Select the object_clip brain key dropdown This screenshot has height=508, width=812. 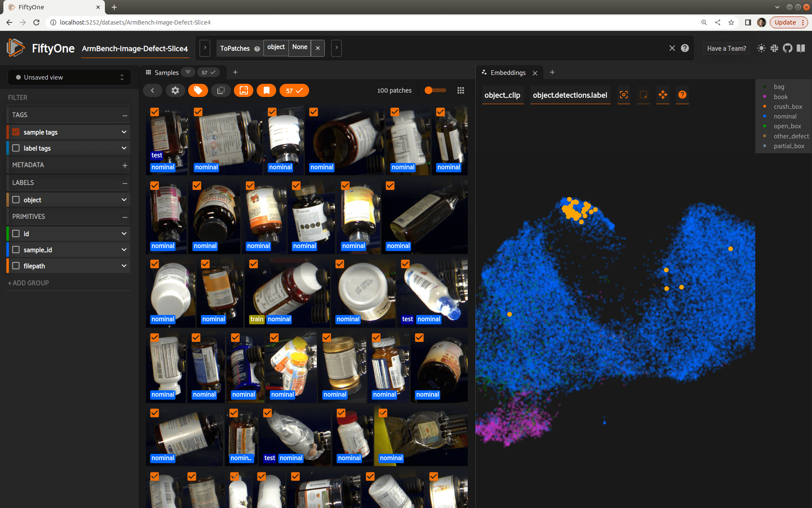(502, 95)
